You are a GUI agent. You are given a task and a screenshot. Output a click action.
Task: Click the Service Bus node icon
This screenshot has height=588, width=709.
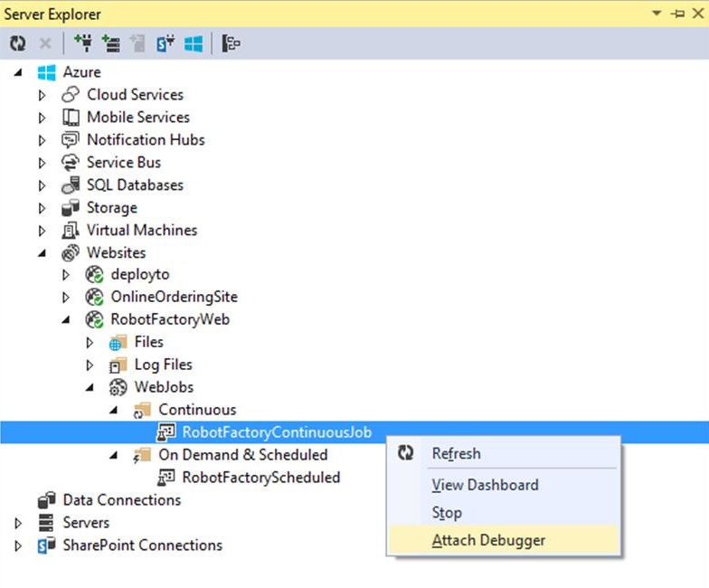[x=71, y=163]
